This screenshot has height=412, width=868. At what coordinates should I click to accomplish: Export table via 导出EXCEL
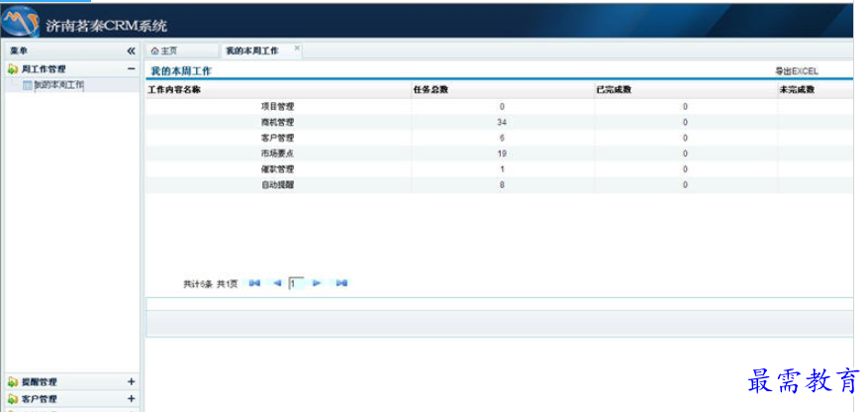click(797, 71)
